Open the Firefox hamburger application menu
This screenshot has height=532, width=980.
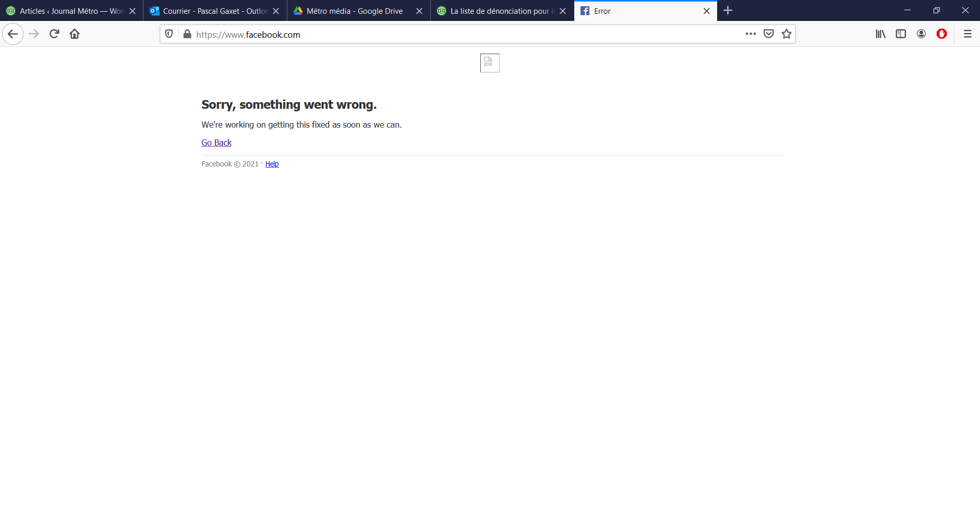[967, 34]
